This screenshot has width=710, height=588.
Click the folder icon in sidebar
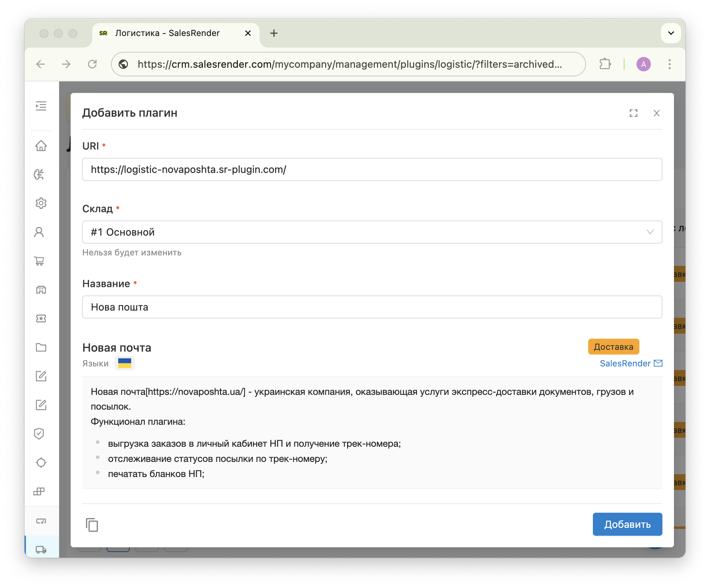[x=41, y=347]
